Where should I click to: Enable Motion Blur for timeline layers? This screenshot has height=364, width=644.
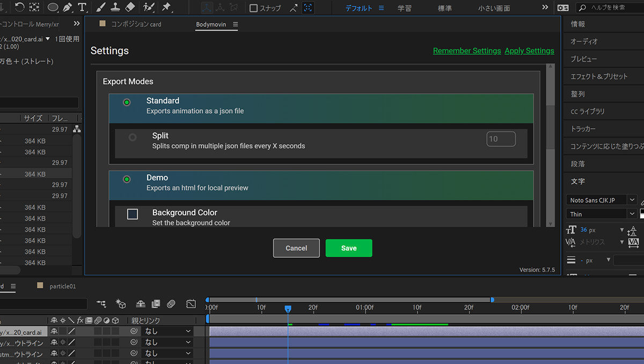[171, 304]
